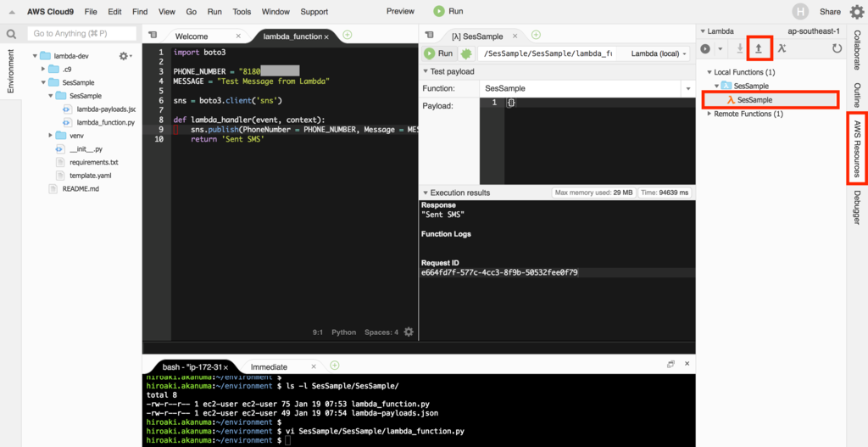Open the Lambda (local) run mode dropdown

(x=659, y=53)
